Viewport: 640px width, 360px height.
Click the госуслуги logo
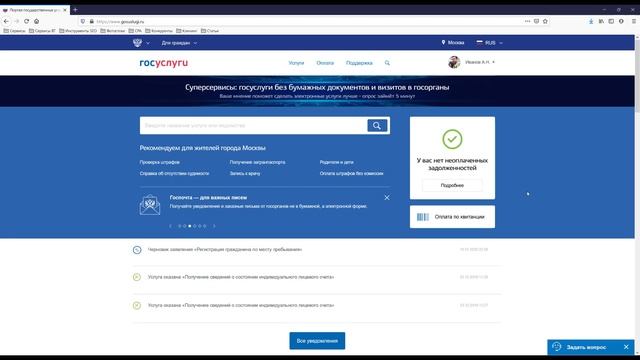click(x=164, y=63)
